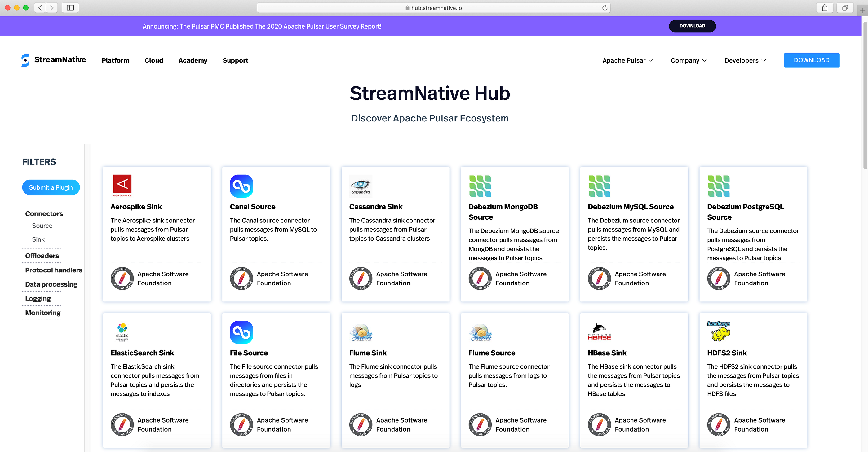Enable the Source connector filter
Screen dimensions: 868x452
[42, 226]
